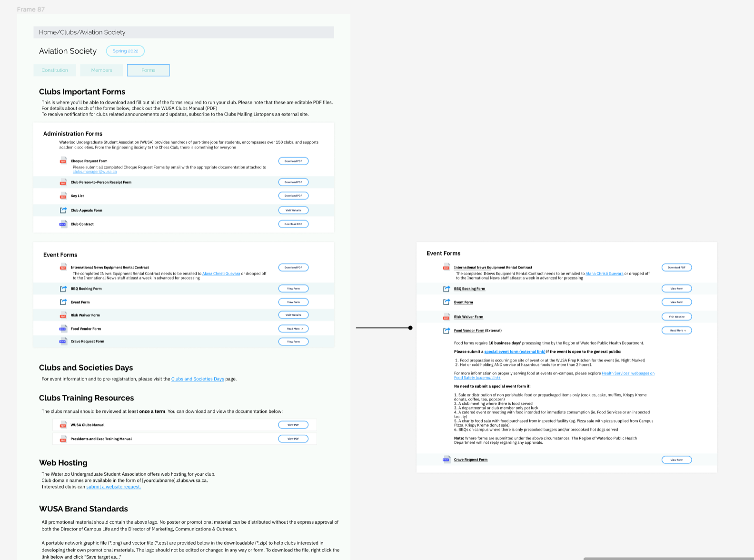Click the Crave Request Form DOC icon on the Aviation Society page

pyautogui.click(x=63, y=341)
